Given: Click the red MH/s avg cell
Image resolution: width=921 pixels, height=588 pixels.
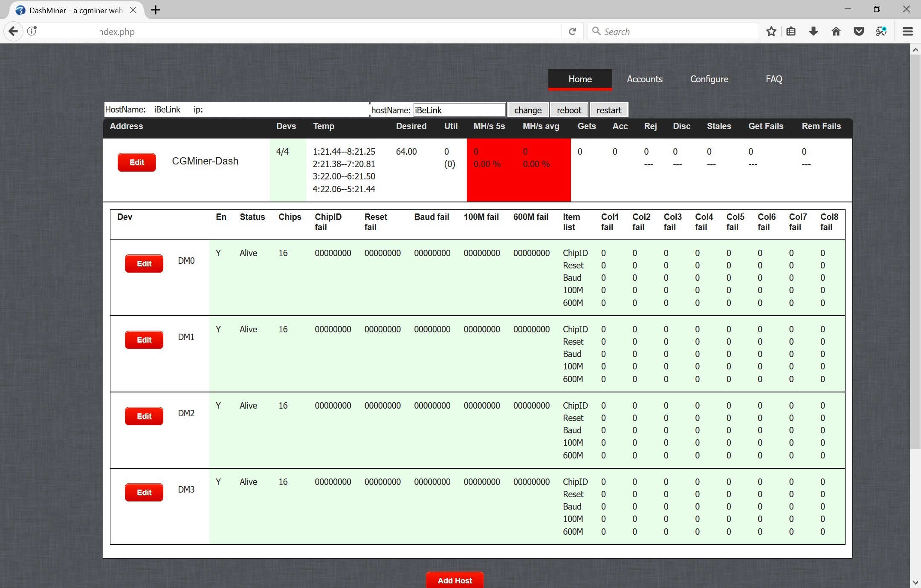Looking at the screenshot, I should point(544,170).
